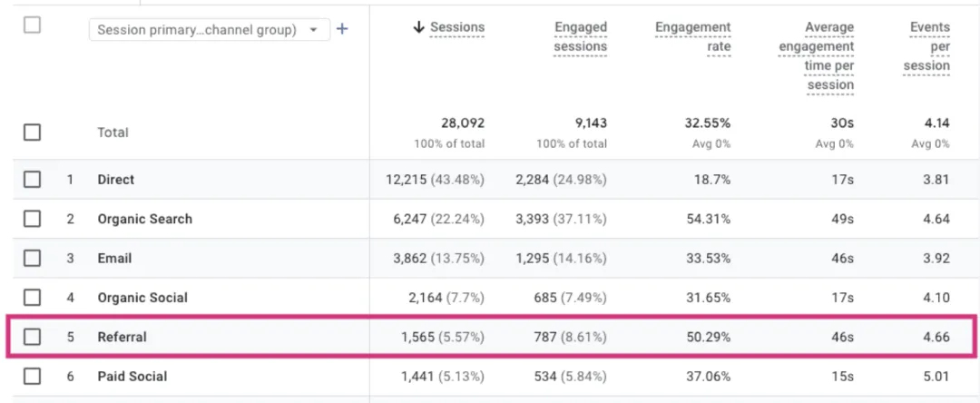Sort by Events per session column
The width and height of the screenshot is (980, 403).
[x=926, y=47]
